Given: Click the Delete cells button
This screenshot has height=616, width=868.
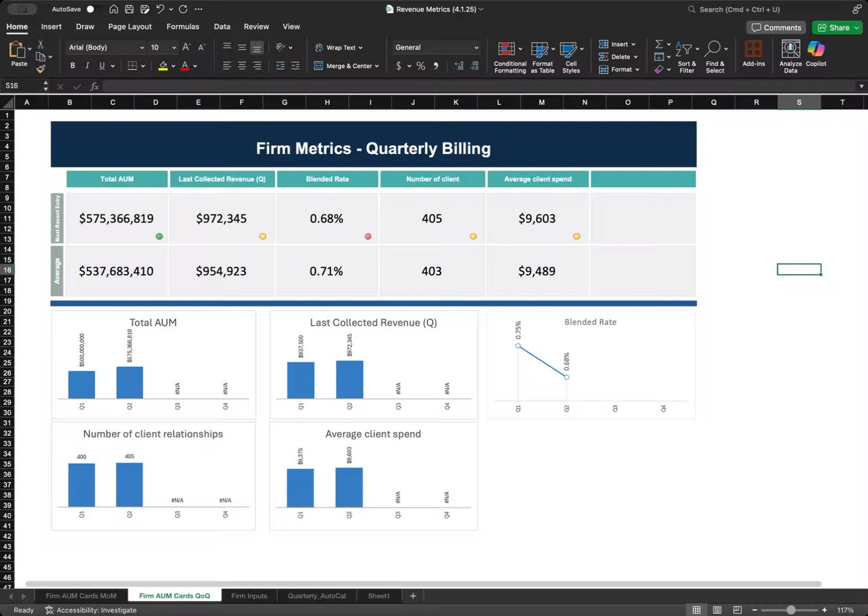Looking at the screenshot, I should [x=617, y=57].
